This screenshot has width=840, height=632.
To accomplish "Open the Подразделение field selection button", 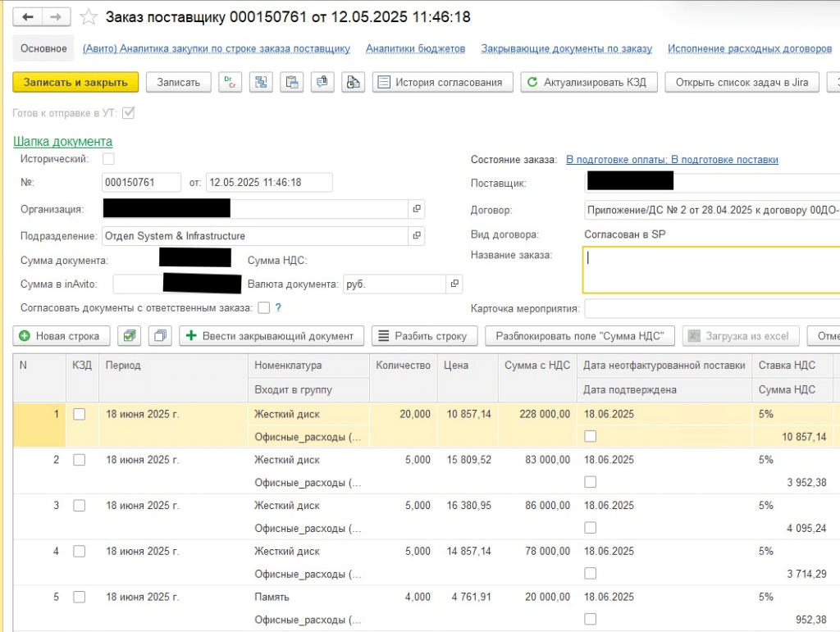I will (x=417, y=236).
